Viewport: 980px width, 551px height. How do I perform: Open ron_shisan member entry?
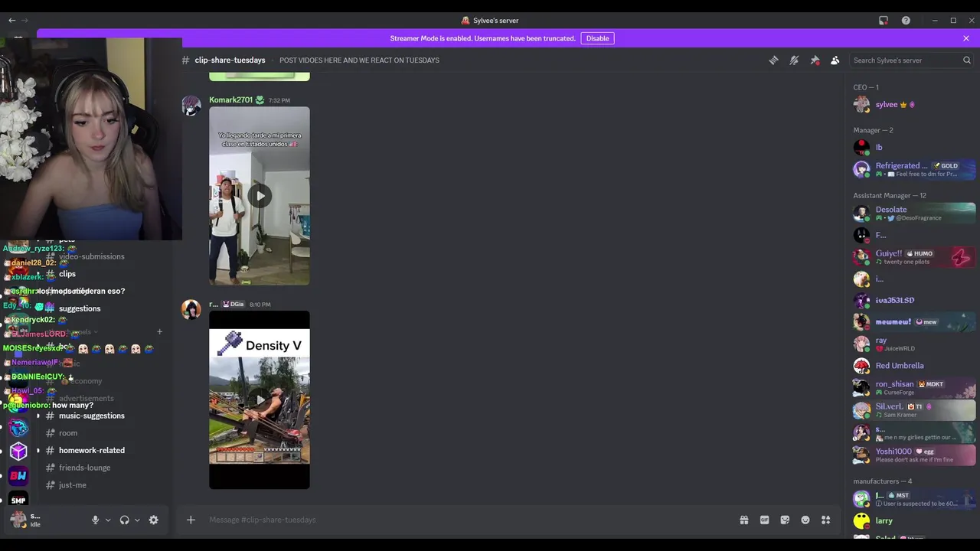pyautogui.click(x=914, y=388)
